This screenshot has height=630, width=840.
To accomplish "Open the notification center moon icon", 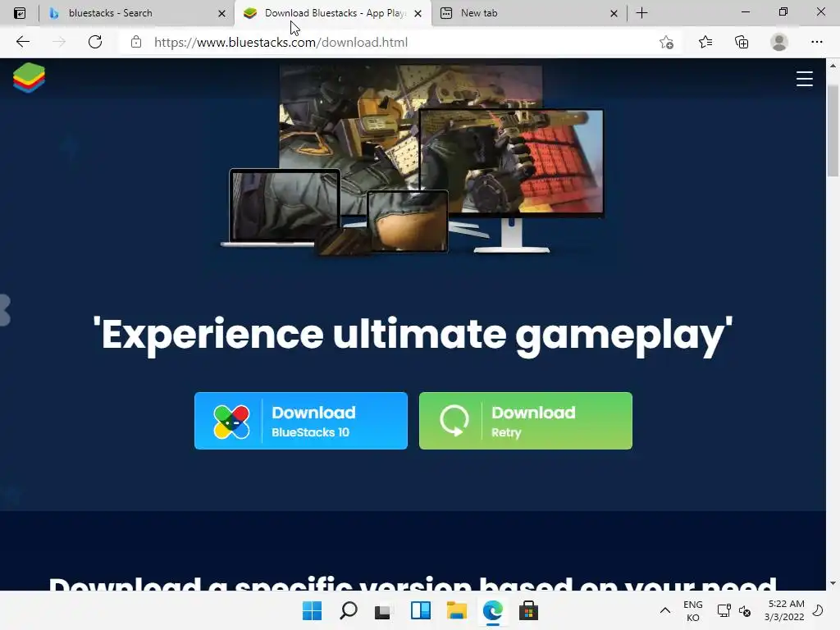I will [x=818, y=610].
